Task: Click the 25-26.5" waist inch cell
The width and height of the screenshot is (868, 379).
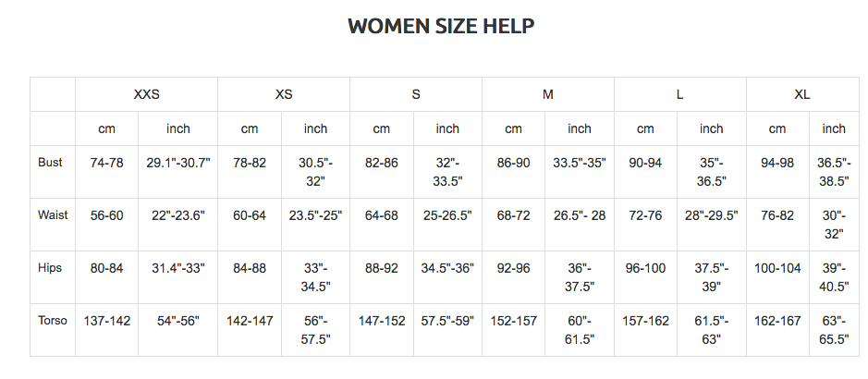Action: (x=447, y=215)
